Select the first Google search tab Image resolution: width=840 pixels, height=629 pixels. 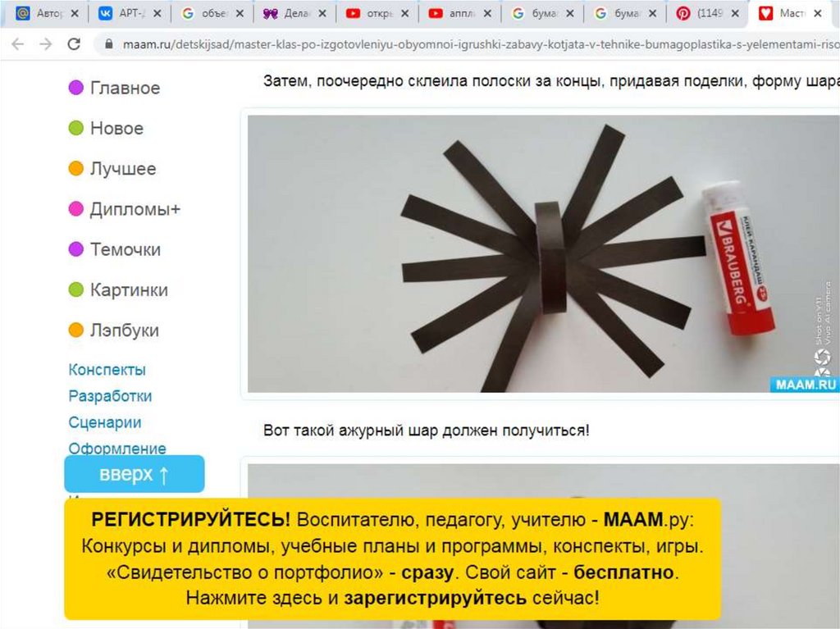[211, 13]
